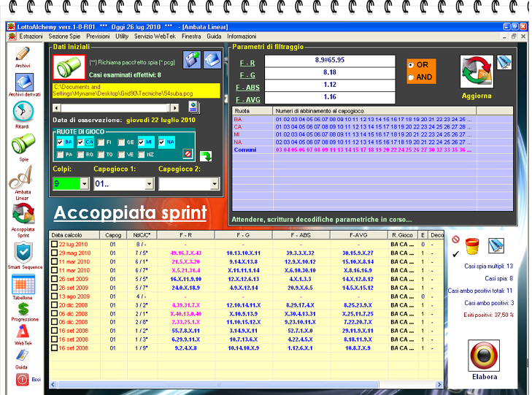Uncheck the NA wheel checkbox

click(162, 142)
